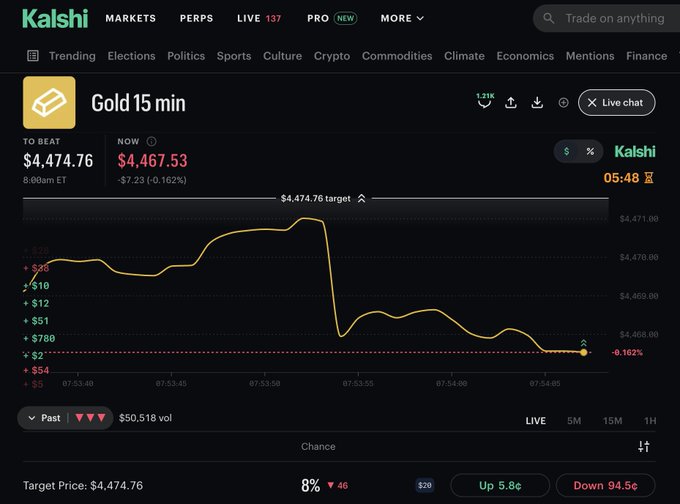Screen dimensions: 680x504
Task: Select the Climate category
Action: click(464, 56)
